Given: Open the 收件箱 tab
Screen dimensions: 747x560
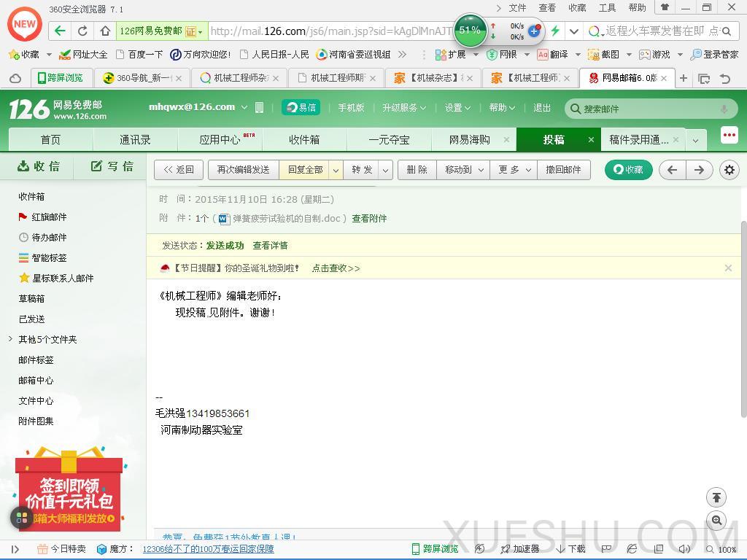Looking at the screenshot, I should tap(303, 139).
